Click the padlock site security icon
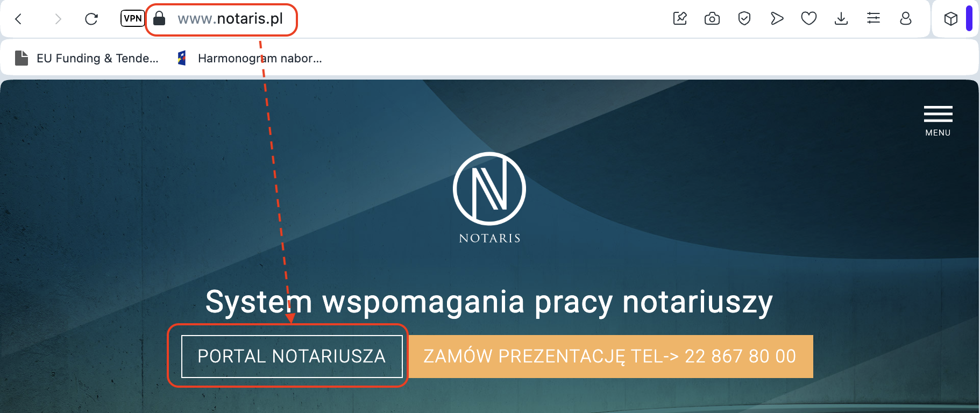Viewport: 980px width, 413px height. coord(159,19)
